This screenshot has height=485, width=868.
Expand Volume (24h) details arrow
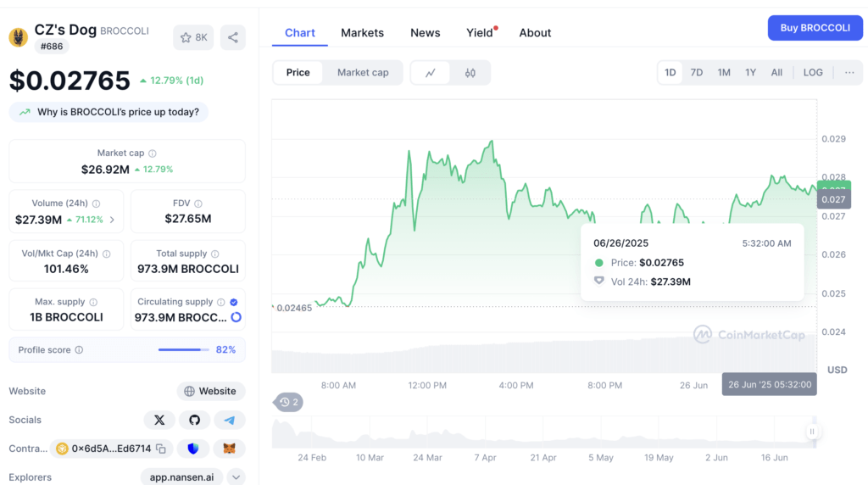pos(113,220)
